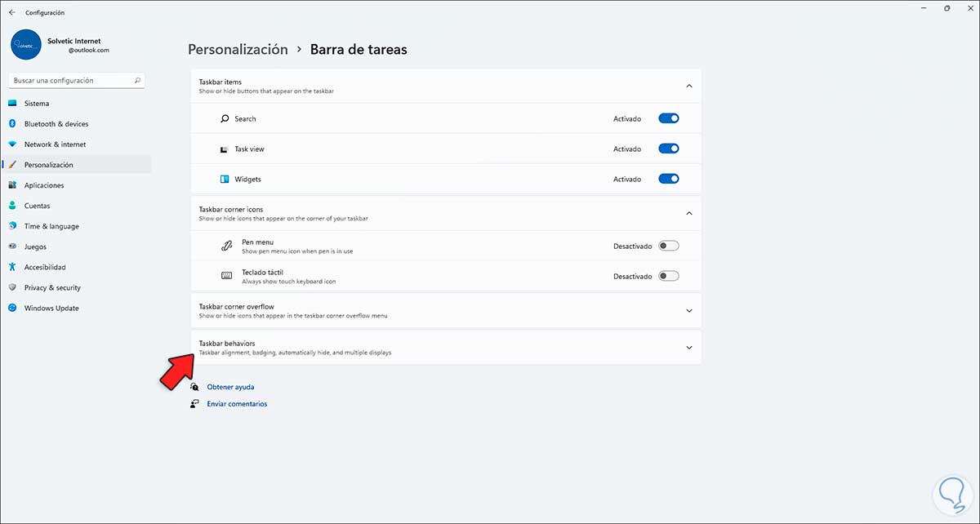Switch off the Widgets toggle
Viewport: 980px width, 524px height.
[x=668, y=179]
